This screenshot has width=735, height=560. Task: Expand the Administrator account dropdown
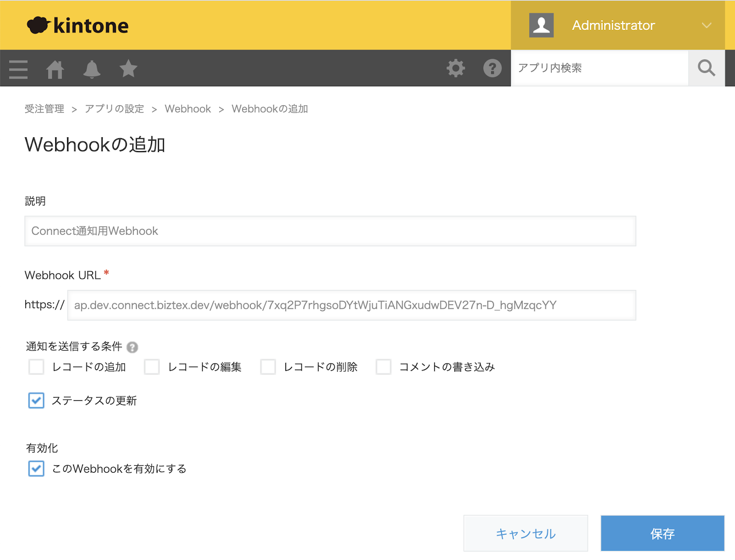707,25
